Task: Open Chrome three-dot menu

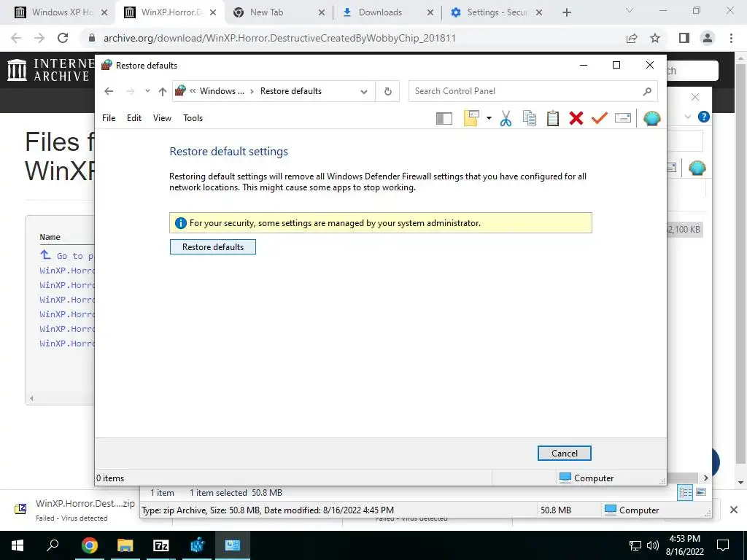Action: point(731,38)
